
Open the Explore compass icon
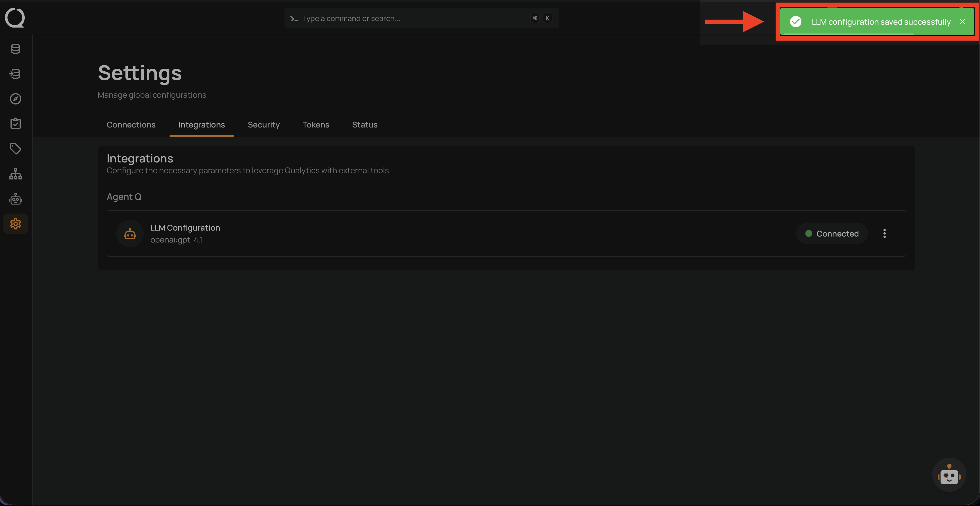pos(16,99)
